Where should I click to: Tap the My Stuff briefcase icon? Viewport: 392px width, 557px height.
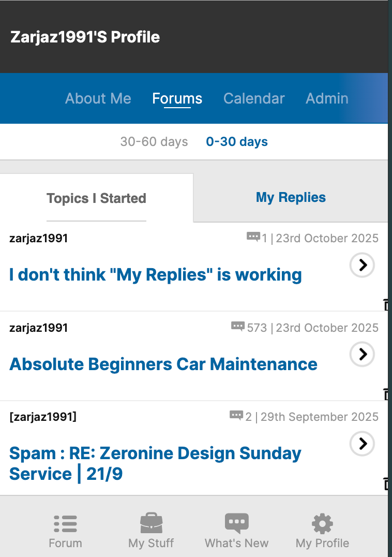[x=151, y=524]
